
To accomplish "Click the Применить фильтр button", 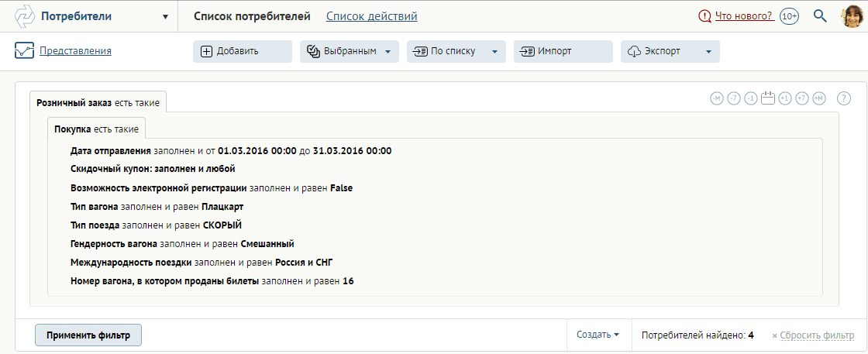I will coord(88,335).
